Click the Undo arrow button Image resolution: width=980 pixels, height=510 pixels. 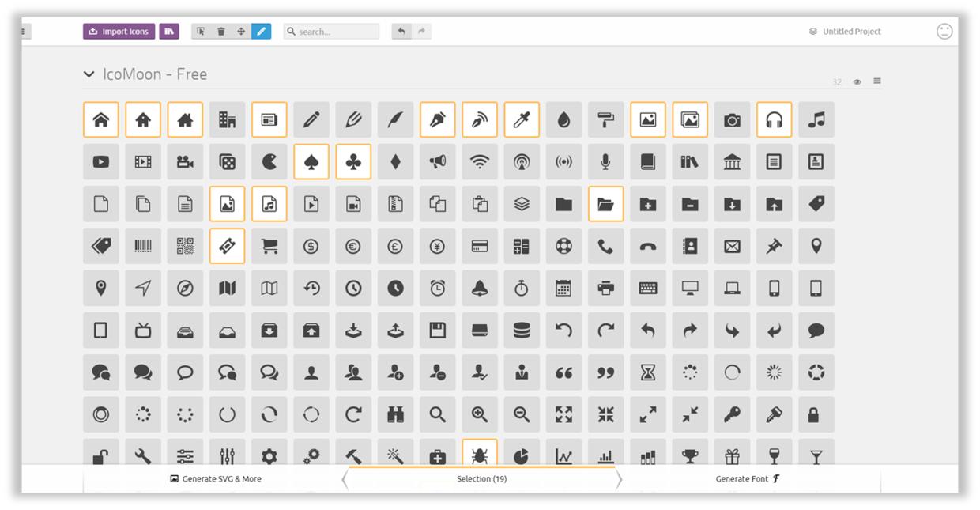401,32
